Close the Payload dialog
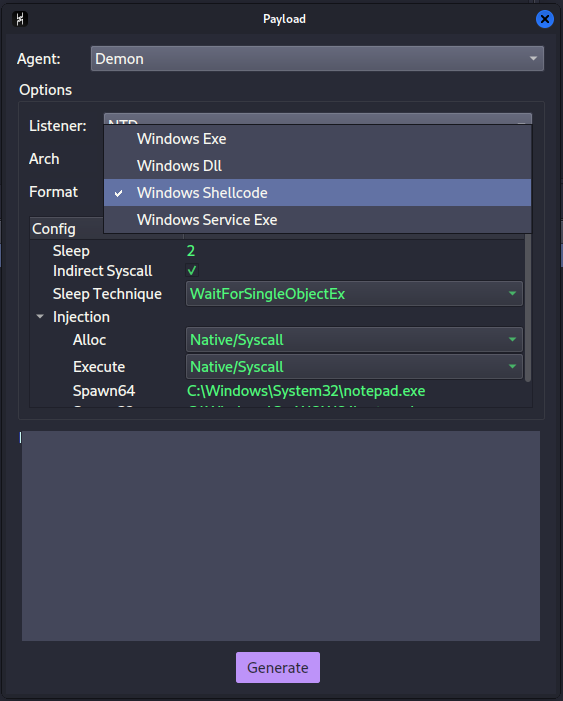 click(544, 19)
